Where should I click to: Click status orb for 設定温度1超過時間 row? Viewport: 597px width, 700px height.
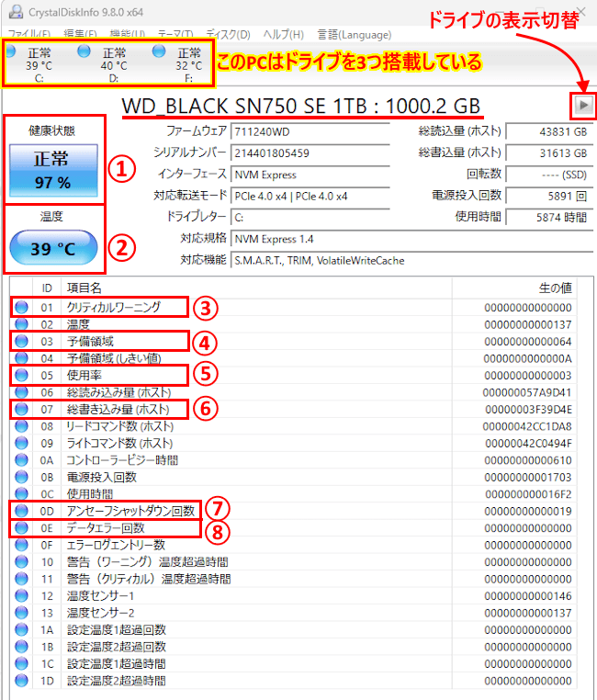21,663
